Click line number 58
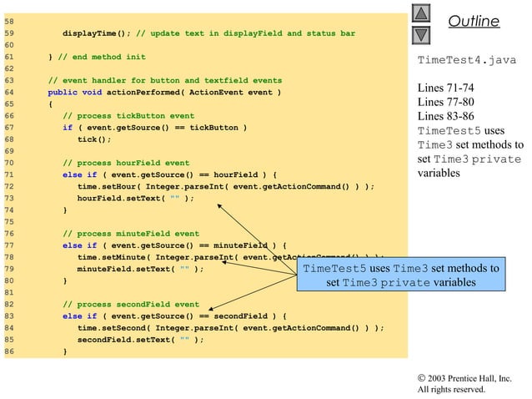This screenshot has width=532, height=399. [9, 22]
